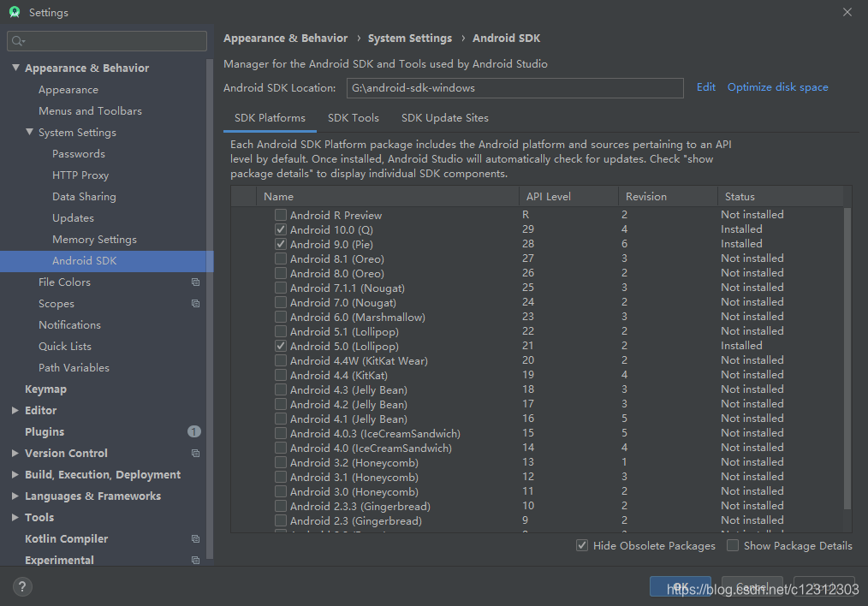Click the Status column header
868x606 pixels.
pyautogui.click(x=781, y=197)
